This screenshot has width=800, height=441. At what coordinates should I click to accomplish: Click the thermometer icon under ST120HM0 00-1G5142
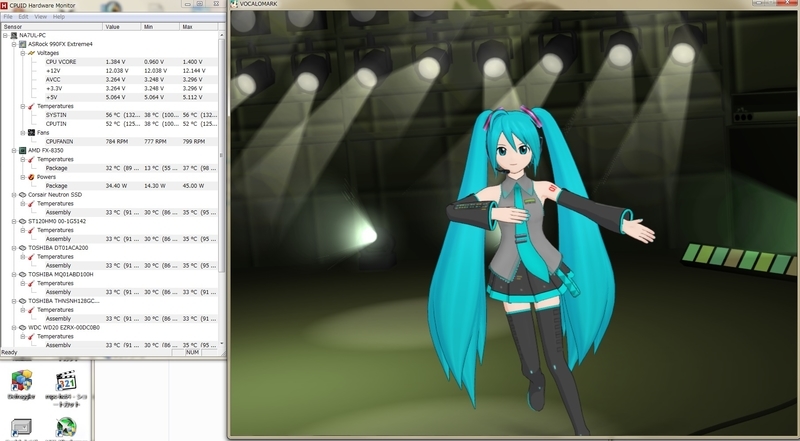(31, 230)
